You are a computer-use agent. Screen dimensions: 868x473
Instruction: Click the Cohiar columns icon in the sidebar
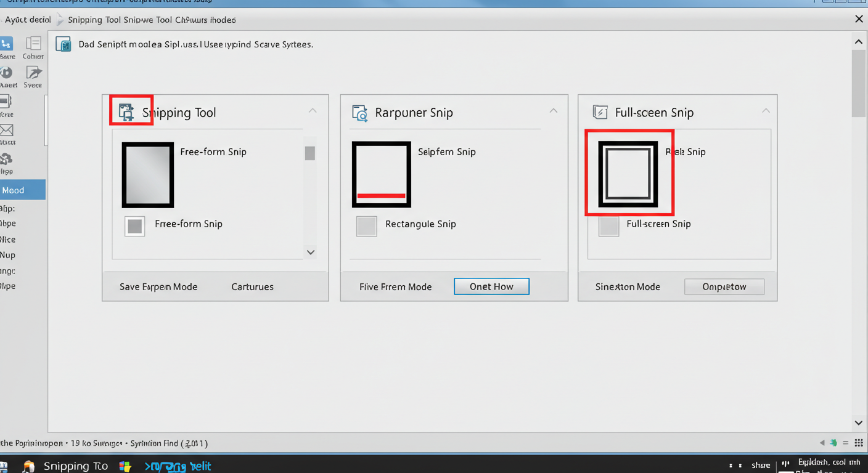(33, 43)
